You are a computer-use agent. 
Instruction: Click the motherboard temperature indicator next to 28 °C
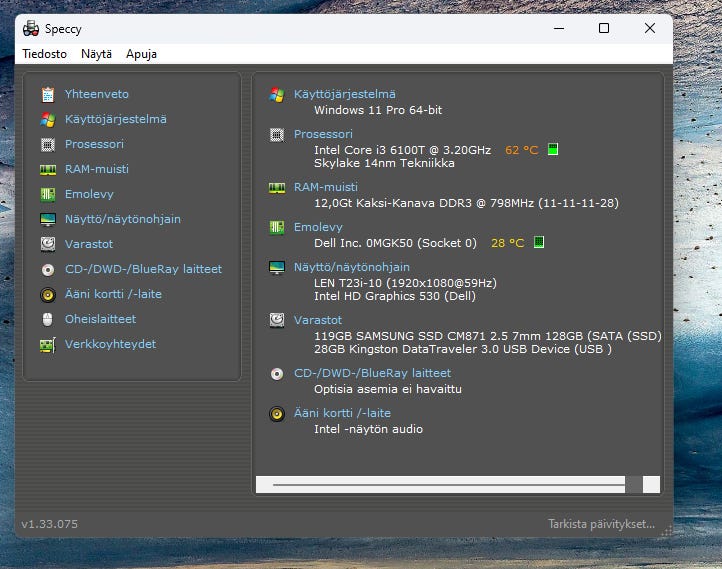tap(539, 243)
